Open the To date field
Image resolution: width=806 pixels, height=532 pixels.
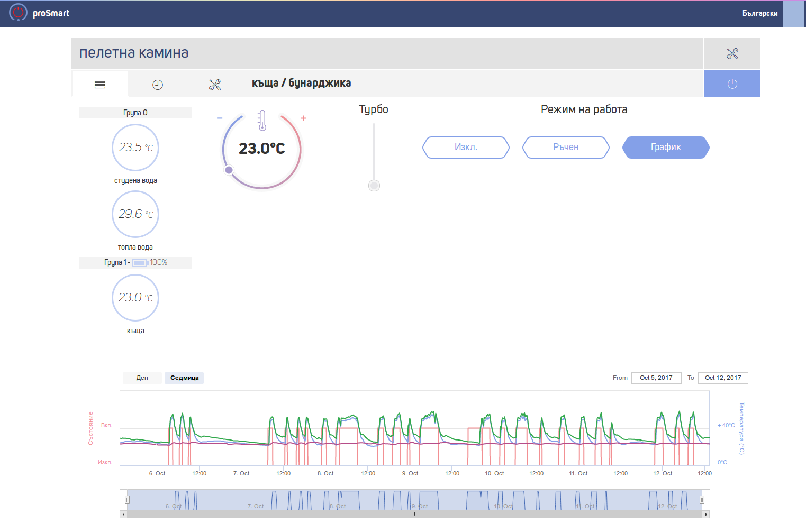coord(723,378)
